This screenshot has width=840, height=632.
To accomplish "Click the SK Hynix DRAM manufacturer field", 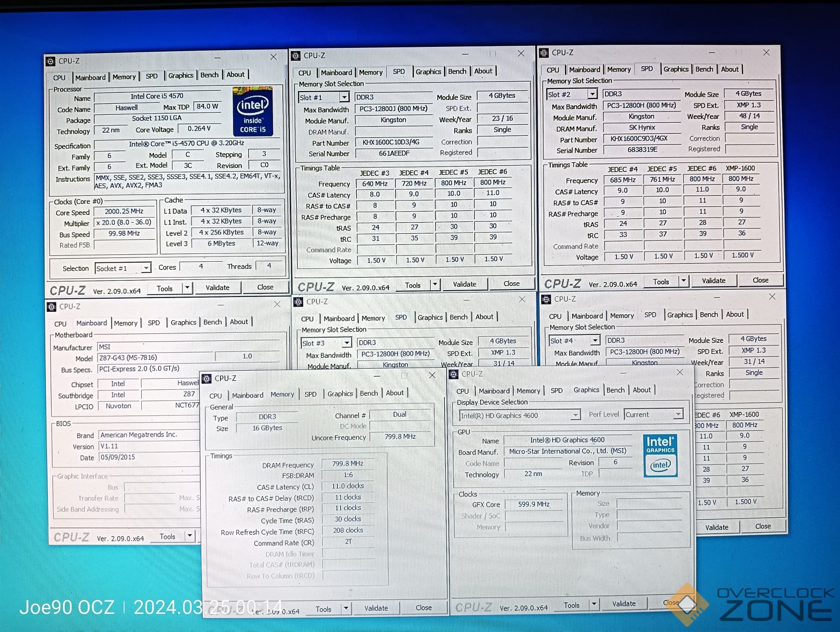I will tap(642, 127).
